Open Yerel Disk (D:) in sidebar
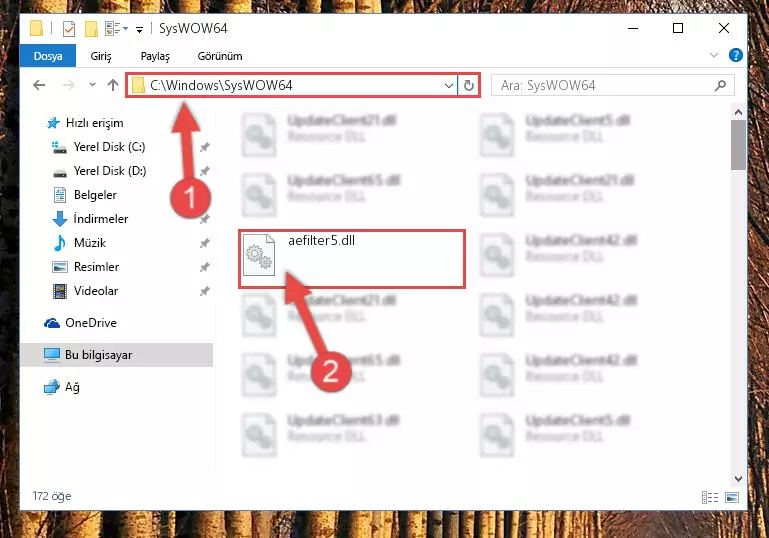Viewport: 769px width, 538px height. [109, 171]
